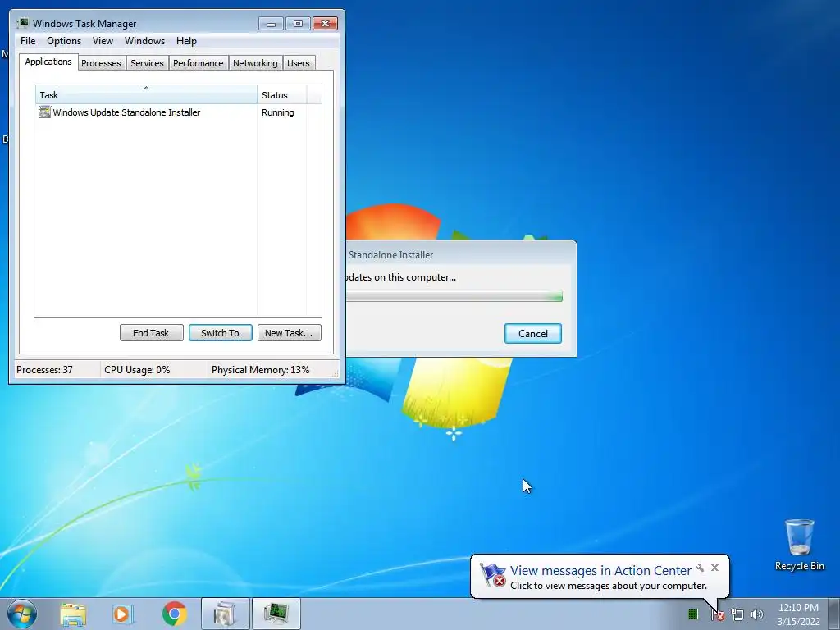
Task: Switch to the Performance tab
Action: click(199, 63)
